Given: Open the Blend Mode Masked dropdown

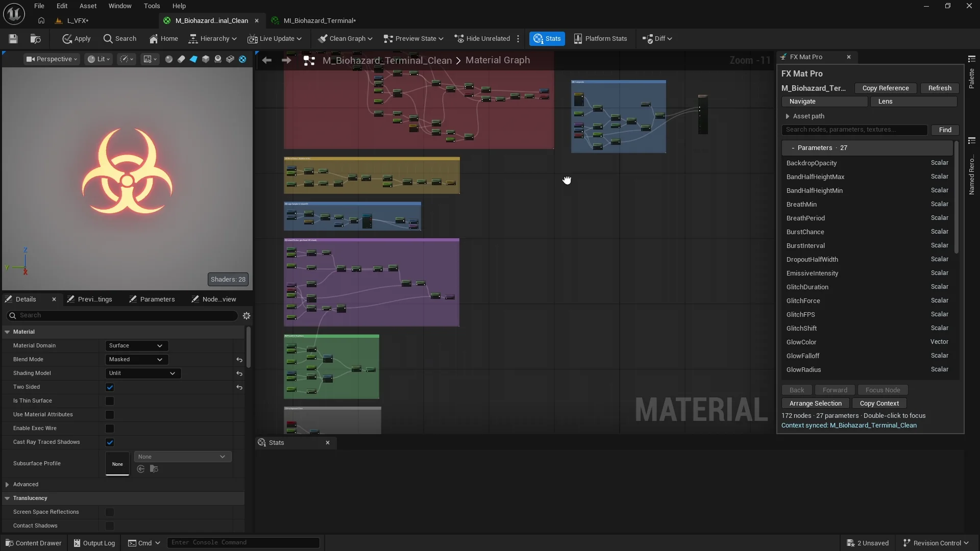Looking at the screenshot, I should tap(136, 360).
